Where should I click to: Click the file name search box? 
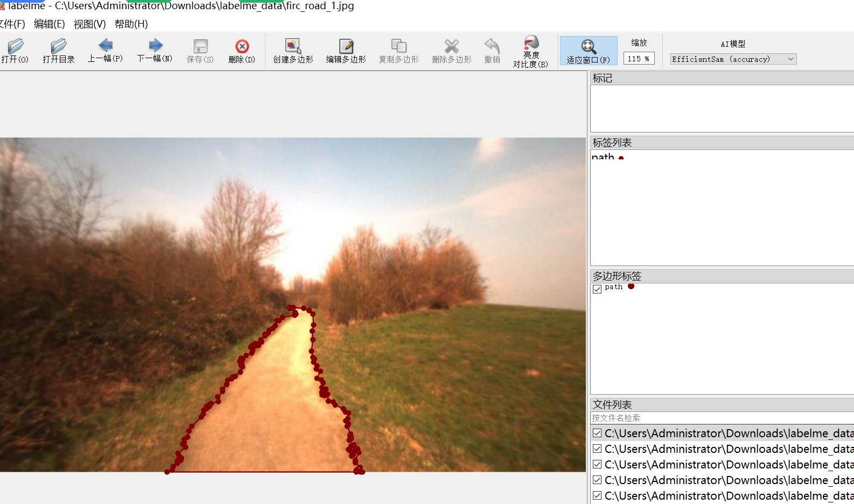[x=722, y=418]
